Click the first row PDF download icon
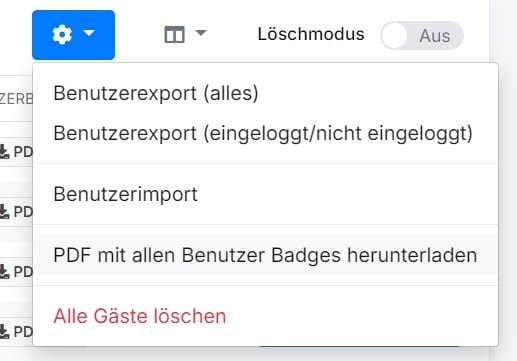 click(x=4, y=152)
